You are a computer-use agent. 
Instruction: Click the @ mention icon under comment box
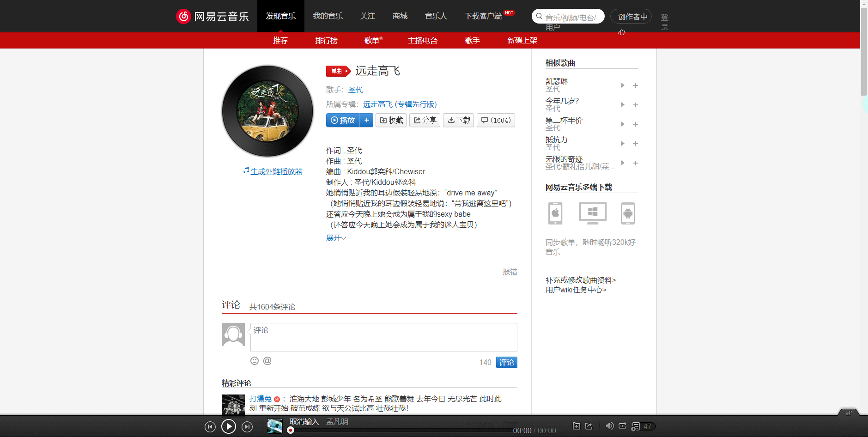(x=267, y=361)
